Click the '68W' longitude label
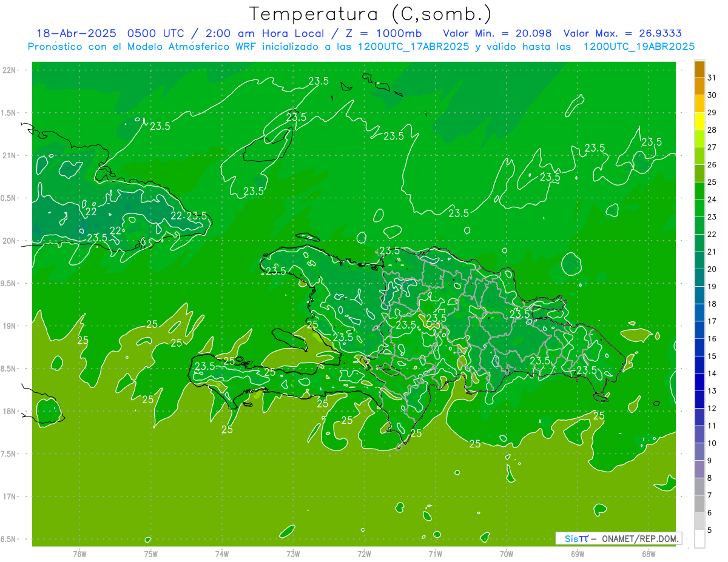 [x=649, y=554]
